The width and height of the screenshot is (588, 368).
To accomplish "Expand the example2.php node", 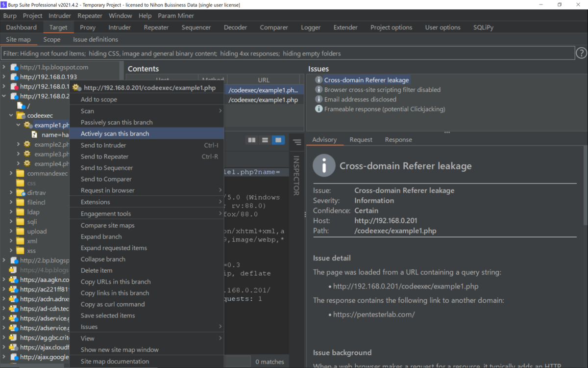I will (x=19, y=145).
